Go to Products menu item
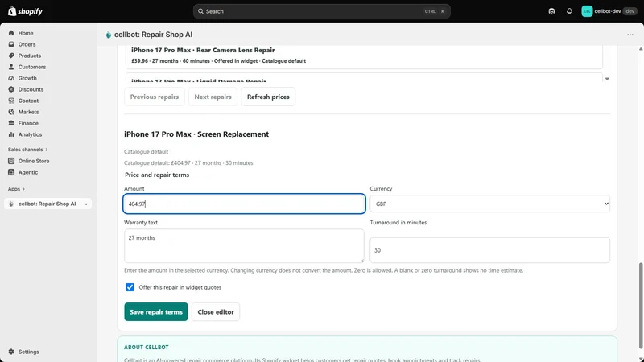The height and width of the screenshot is (362, 644). 30,56
